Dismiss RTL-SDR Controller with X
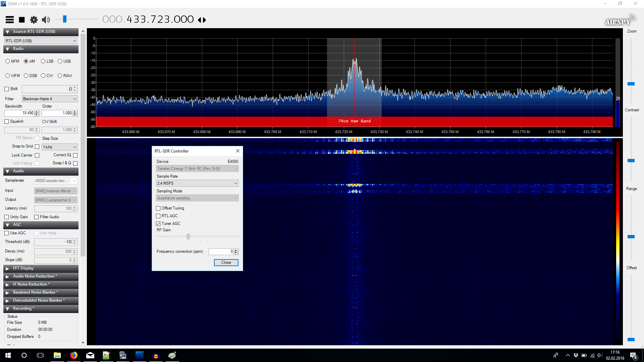Viewport: 644px width, 362px height. pyautogui.click(x=238, y=151)
